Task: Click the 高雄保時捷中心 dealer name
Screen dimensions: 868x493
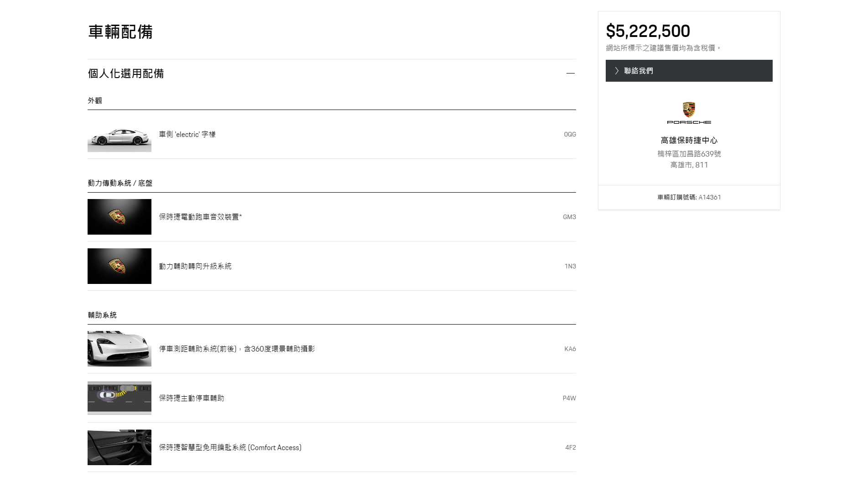Action: click(x=689, y=141)
